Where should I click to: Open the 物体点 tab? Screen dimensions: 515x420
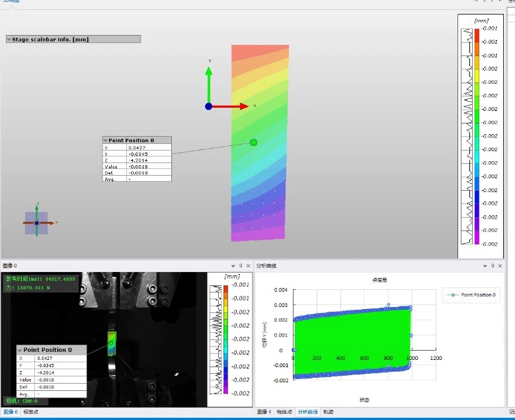(x=284, y=412)
